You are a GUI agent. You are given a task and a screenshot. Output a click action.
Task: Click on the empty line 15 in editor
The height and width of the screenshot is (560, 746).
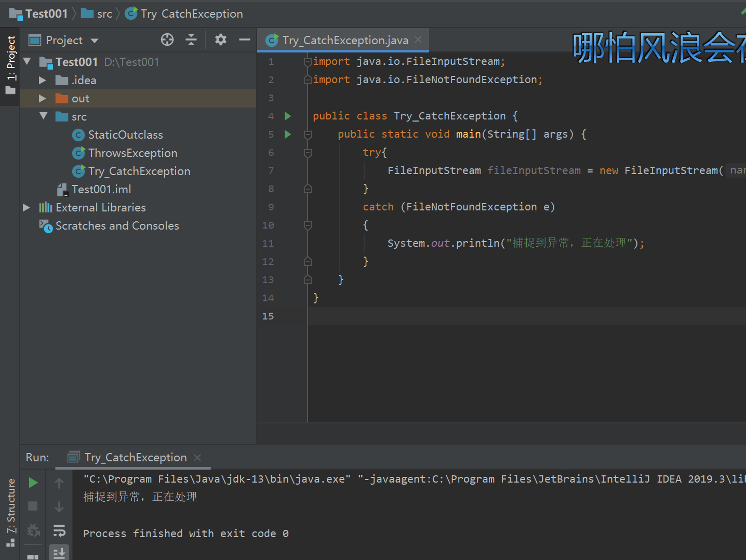(527, 316)
